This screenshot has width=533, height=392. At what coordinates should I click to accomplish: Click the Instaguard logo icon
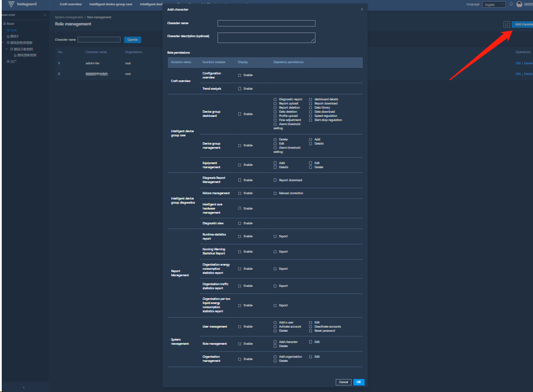click(11, 4)
